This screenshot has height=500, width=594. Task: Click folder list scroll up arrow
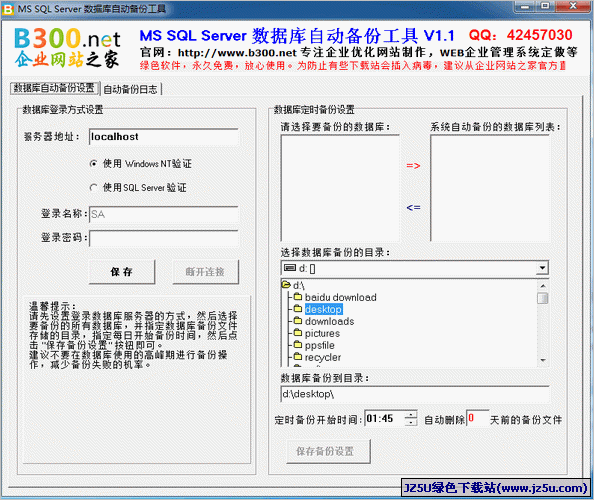(543, 286)
